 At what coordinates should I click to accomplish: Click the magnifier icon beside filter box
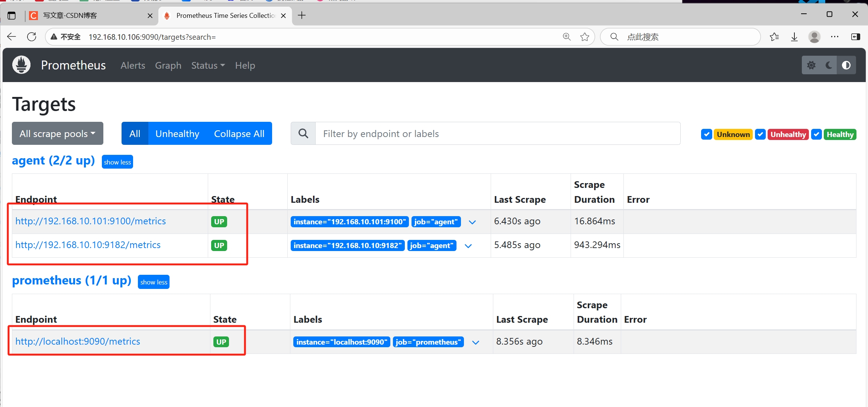303,133
